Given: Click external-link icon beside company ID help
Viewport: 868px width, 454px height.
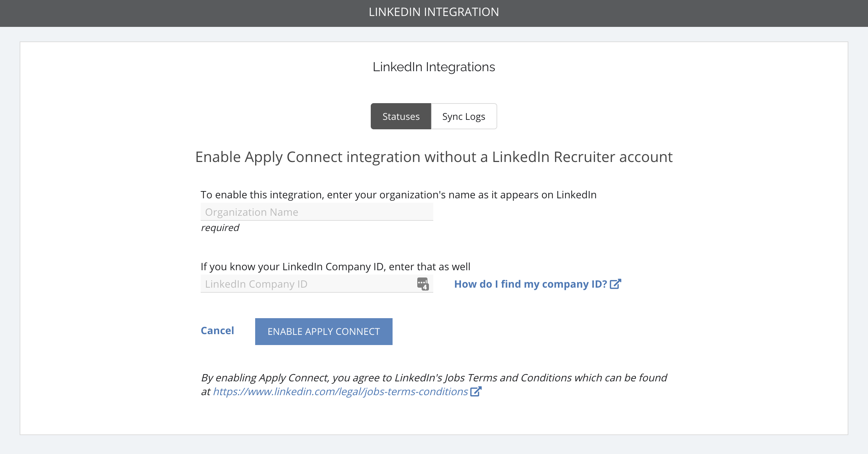Looking at the screenshot, I should 615,284.
